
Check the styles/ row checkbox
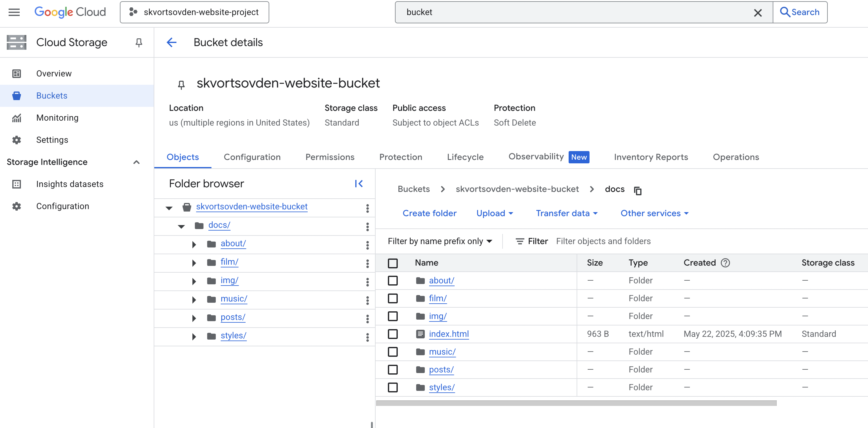393,387
